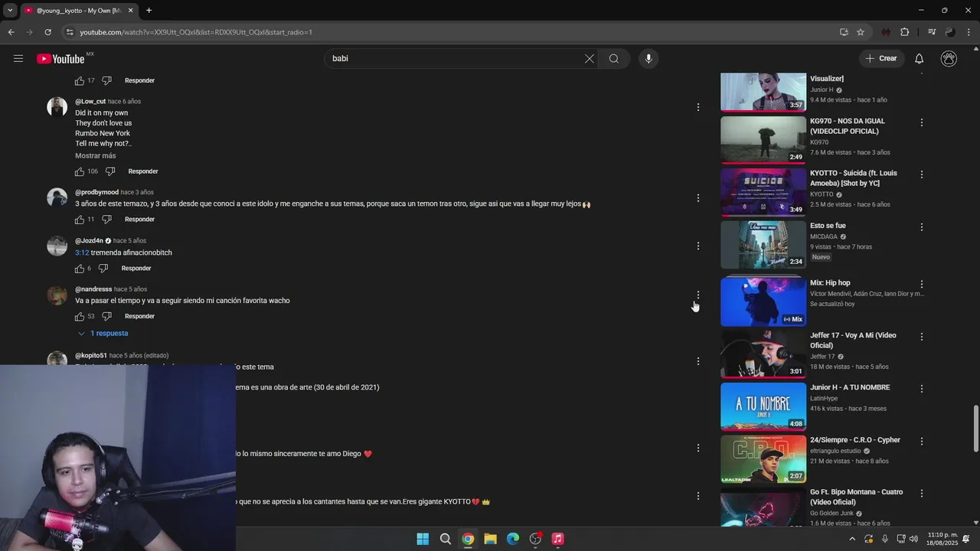This screenshot has width=980, height=551.
Task: Dislike the @nandresss comment
Action: pos(107,316)
